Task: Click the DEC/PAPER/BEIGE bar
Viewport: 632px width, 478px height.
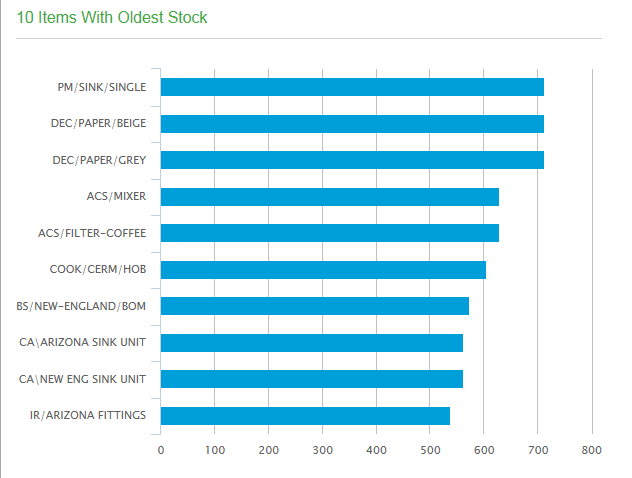Action: pyautogui.click(x=352, y=124)
